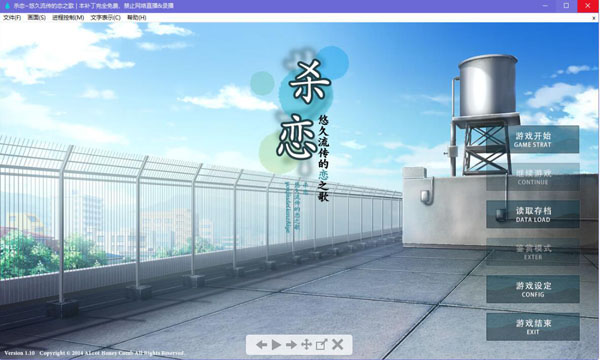
Task: Start the game with 游戏开始 GAME START
Action: coord(533,139)
